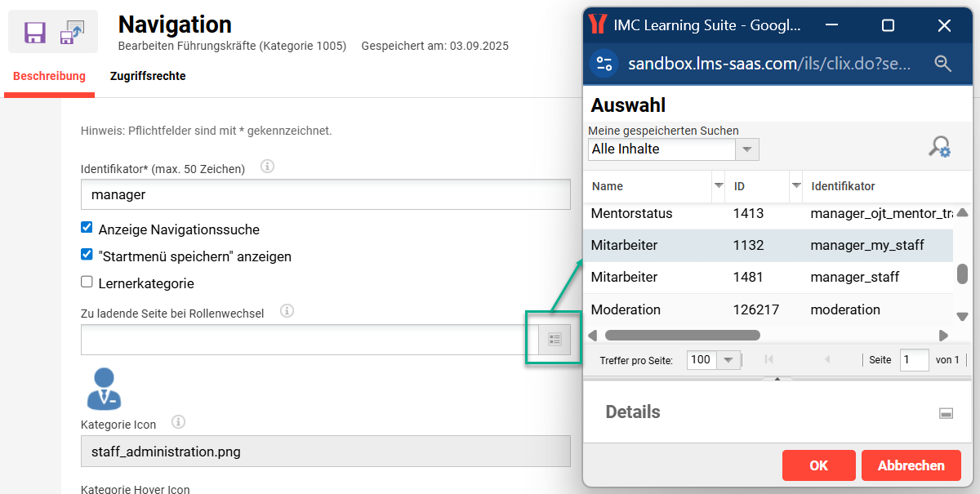980x494 pixels.
Task: Uncheck Anzeige Navigationssuche checkbox
Action: 87,229
